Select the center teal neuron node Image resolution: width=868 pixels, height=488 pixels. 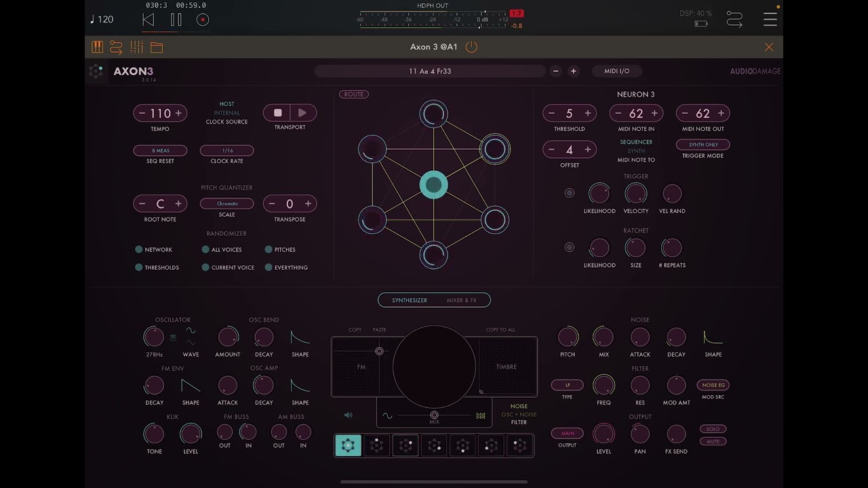coord(433,184)
